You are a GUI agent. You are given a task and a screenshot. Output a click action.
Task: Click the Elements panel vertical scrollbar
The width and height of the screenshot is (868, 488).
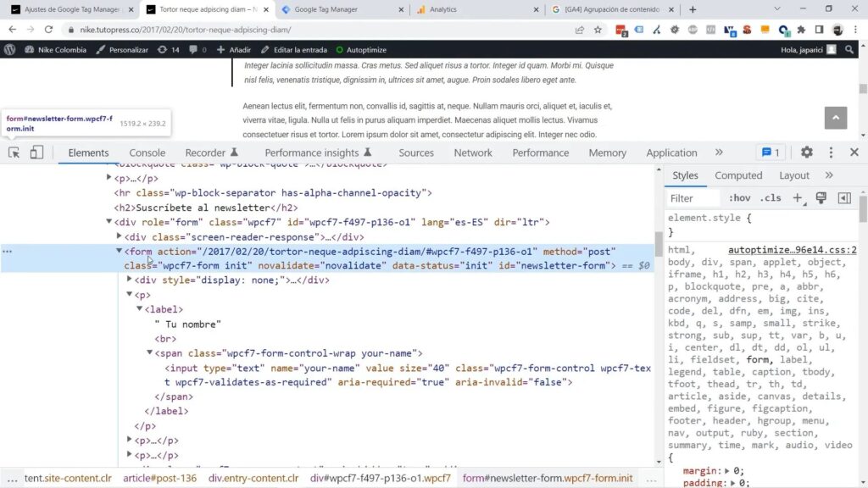point(659,244)
